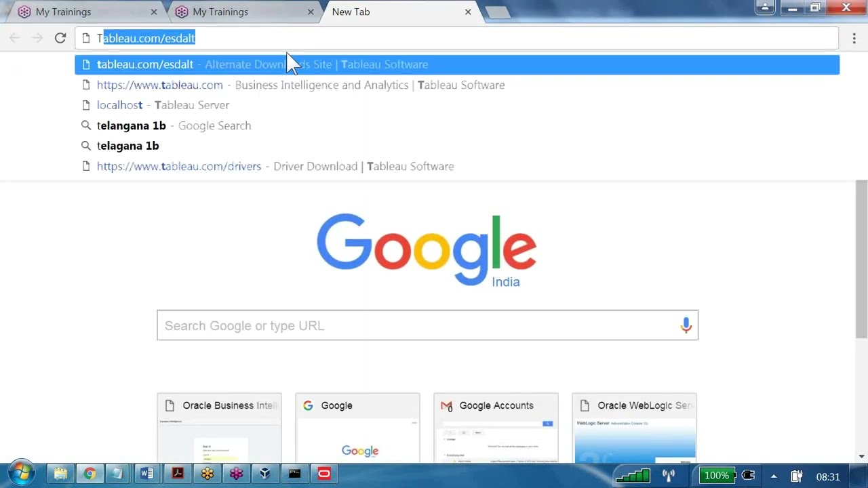Select the tableau.com/drivers Driver Download suggestion
868x488 pixels.
point(457,166)
